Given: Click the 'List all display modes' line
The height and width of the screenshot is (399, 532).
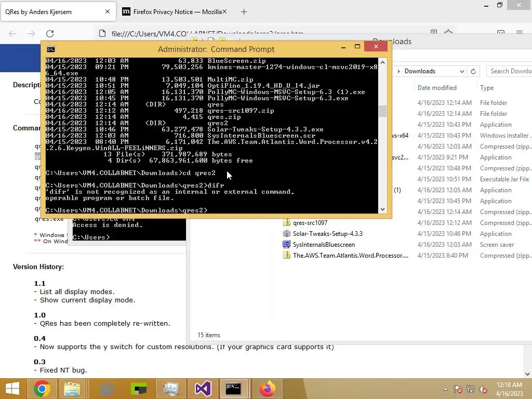Looking at the screenshot, I should [x=74, y=292].
